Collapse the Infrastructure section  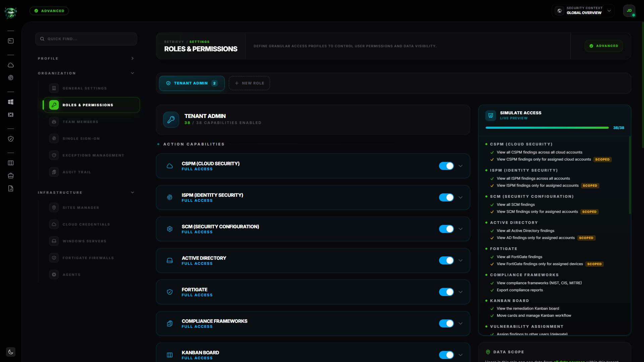pos(86,192)
